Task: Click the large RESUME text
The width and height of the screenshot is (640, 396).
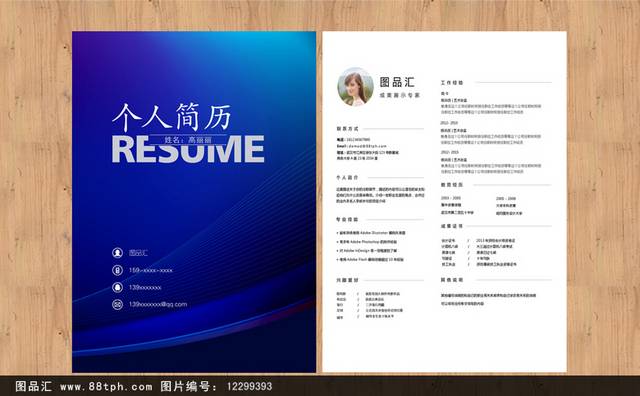Action: (188, 149)
